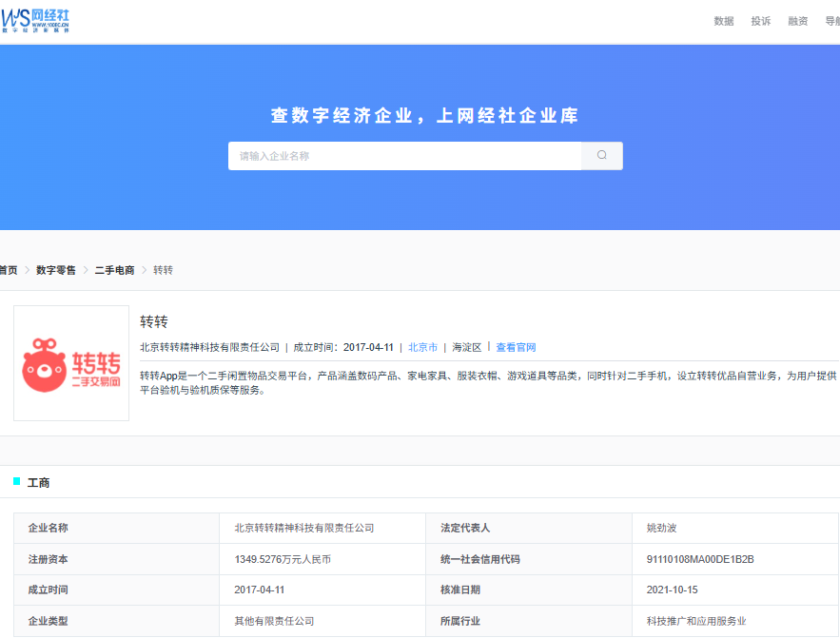Open the 查看官网 link

[x=516, y=347]
